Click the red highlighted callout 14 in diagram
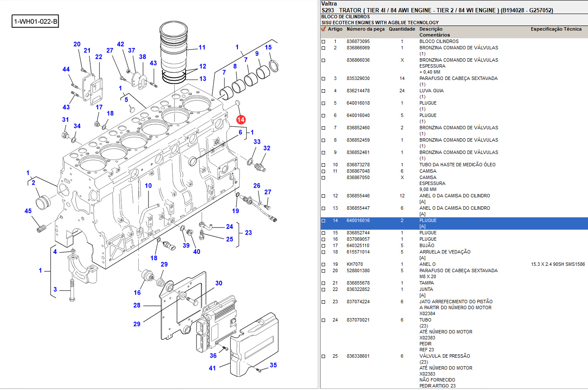Screen dimensions: 588x390 [x=241, y=120]
